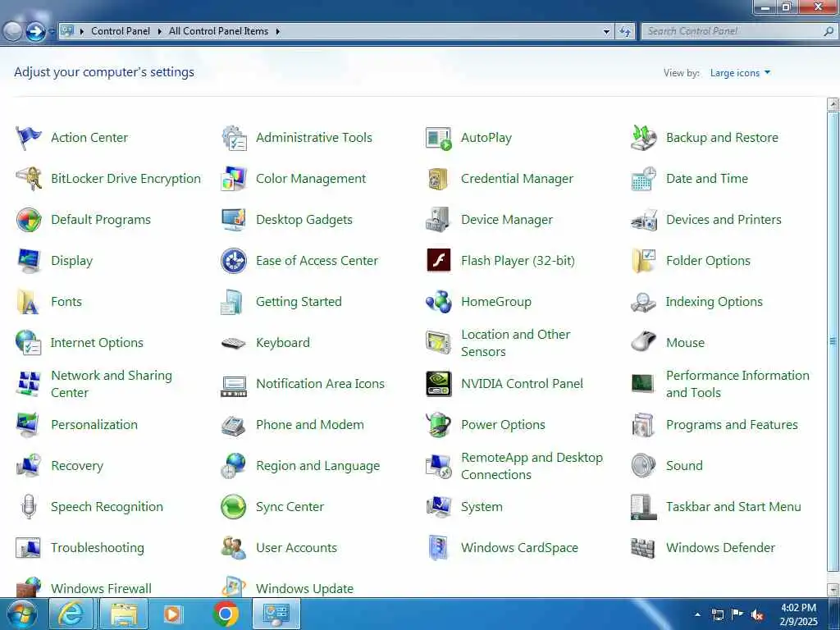Open the Troubleshooting link

[98, 548]
